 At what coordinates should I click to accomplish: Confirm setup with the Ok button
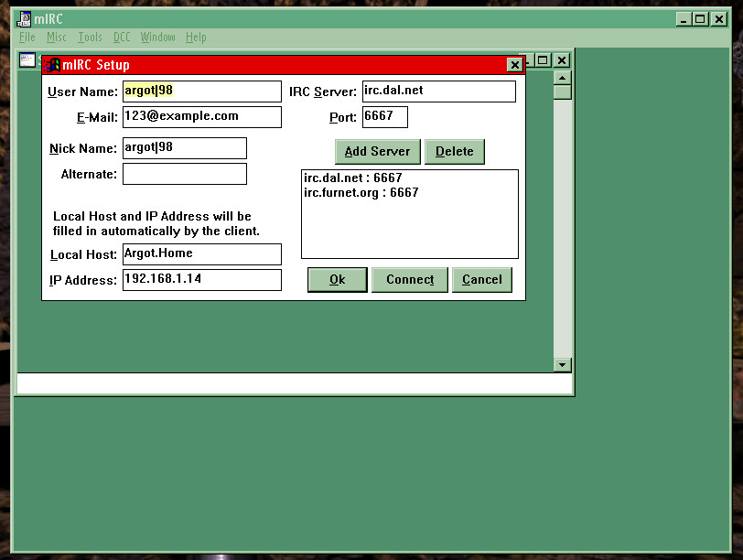pyautogui.click(x=337, y=280)
